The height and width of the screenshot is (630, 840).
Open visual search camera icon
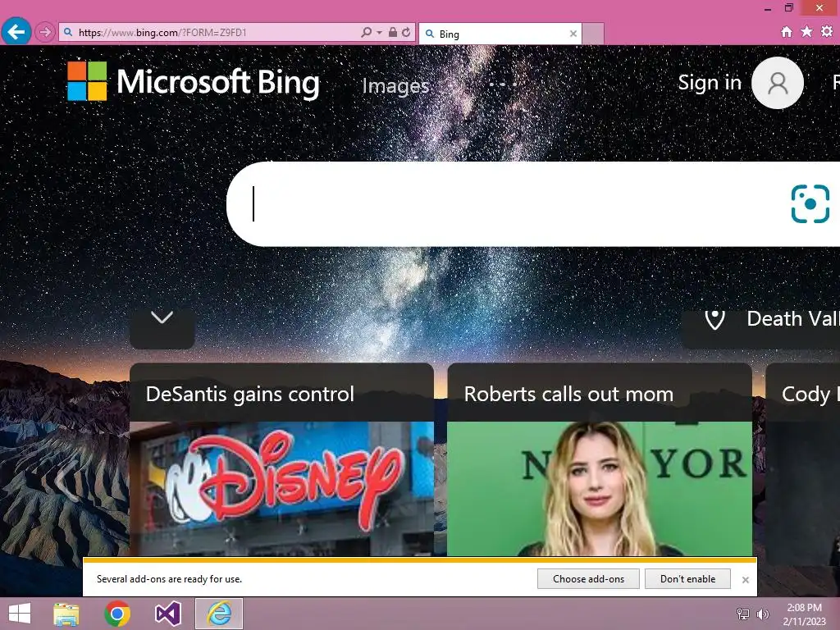coord(810,203)
